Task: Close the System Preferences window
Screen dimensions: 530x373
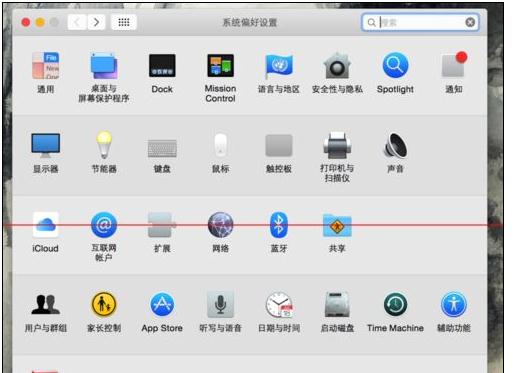Action: tap(26, 22)
